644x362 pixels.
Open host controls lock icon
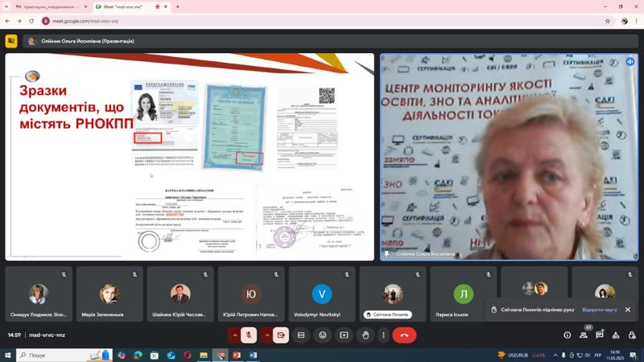click(632, 335)
